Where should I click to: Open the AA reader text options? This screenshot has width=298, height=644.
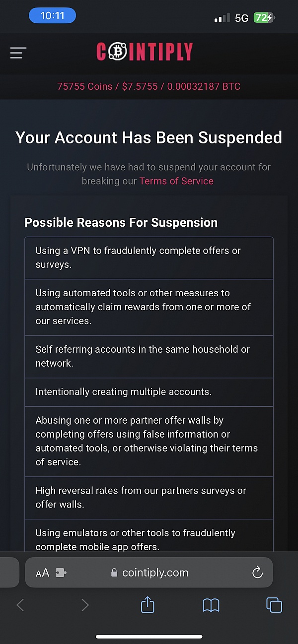43,573
